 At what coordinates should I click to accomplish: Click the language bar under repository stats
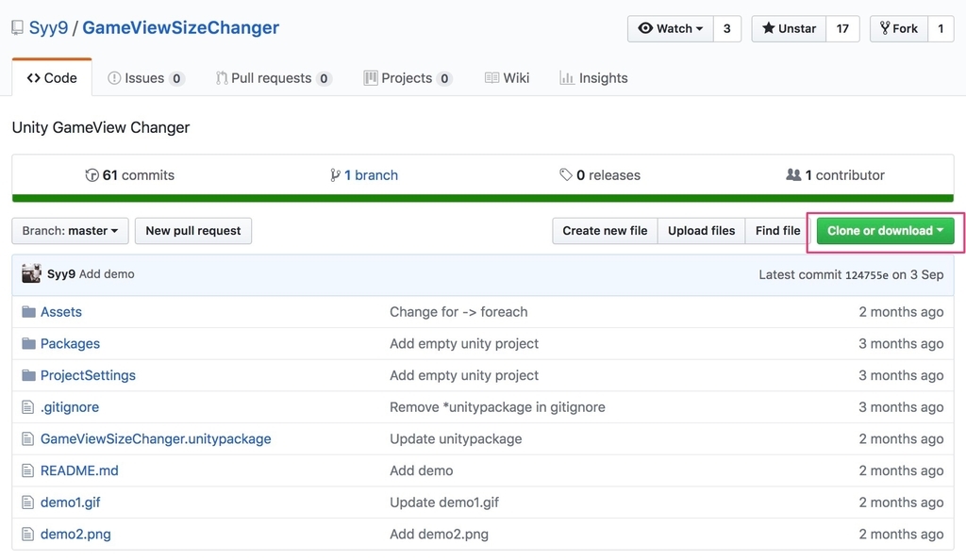click(x=483, y=198)
